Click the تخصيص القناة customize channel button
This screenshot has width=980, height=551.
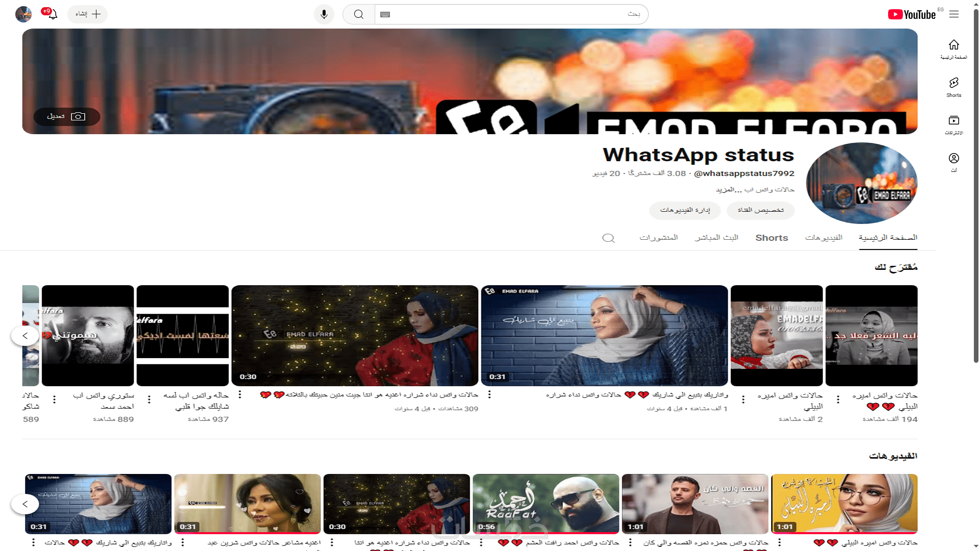[760, 210]
